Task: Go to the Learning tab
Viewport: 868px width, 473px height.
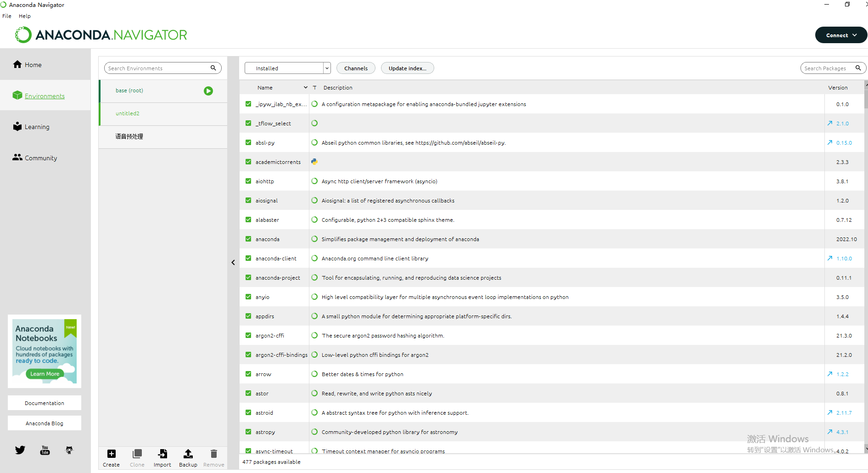Action: pyautogui.click(x=45, y=127)
